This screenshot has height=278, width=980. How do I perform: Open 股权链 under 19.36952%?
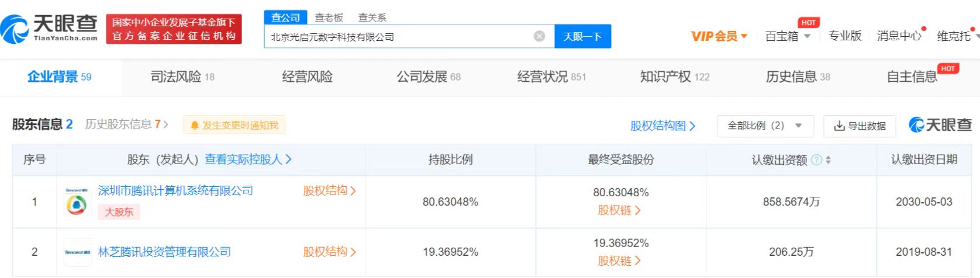(619, 260)
